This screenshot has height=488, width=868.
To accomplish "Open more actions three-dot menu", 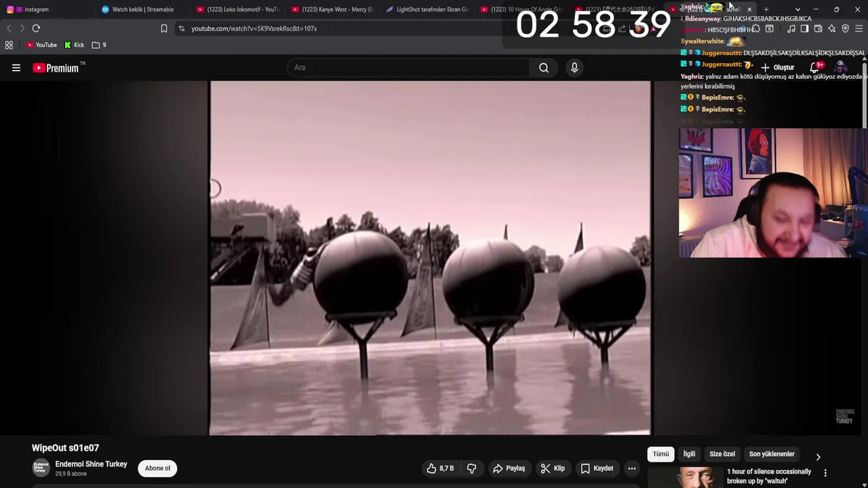I will pos(631,468).
